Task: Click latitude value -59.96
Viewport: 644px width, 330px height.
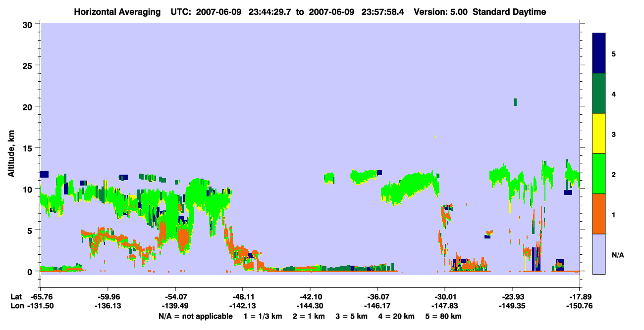Action: 108,297
